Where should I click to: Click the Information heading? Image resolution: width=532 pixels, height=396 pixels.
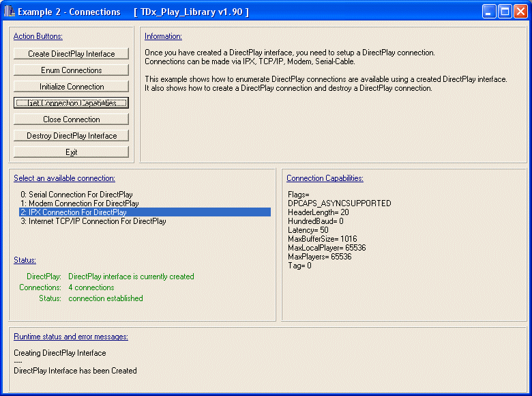tap(163, 36)
